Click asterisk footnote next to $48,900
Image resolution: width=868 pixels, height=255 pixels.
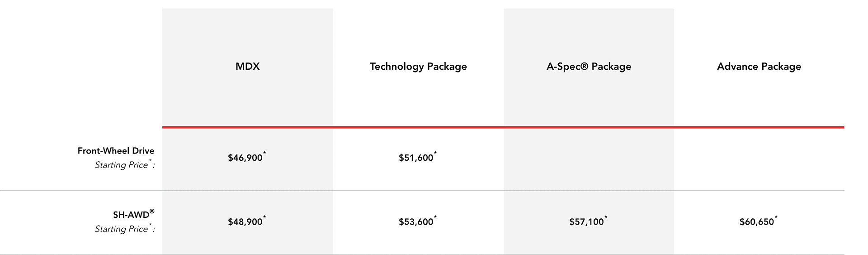click(264, 217)
